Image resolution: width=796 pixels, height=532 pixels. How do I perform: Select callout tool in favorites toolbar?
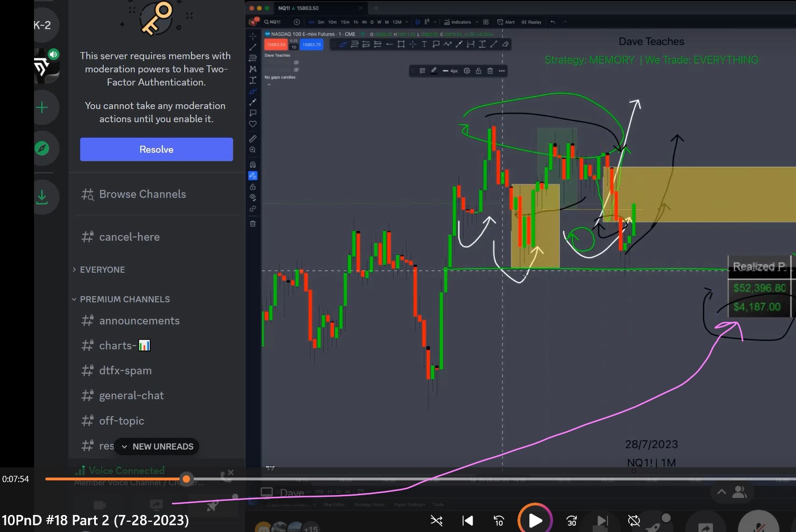(436, 44)
